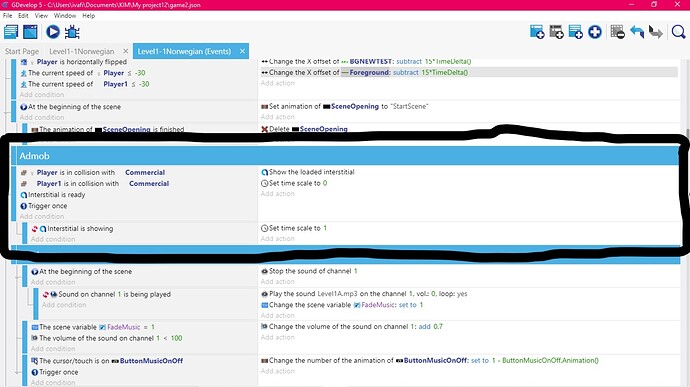Open the Edit menu

coord(23,15)
